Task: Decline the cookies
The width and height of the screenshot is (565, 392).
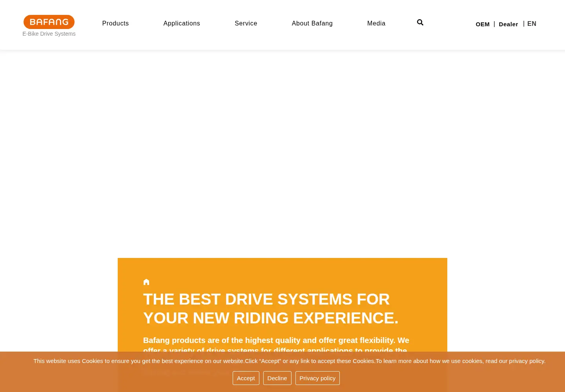Action: 277,378
